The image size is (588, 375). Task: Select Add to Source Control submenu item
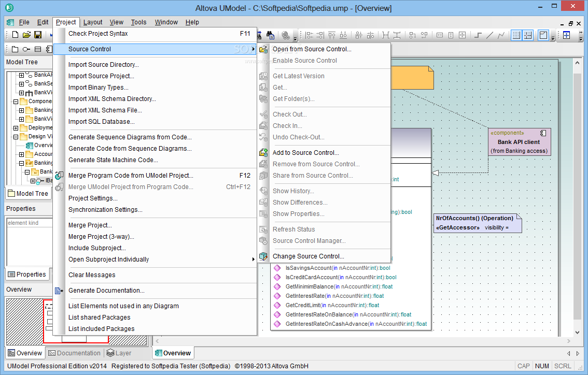click(x=324, y=152)
